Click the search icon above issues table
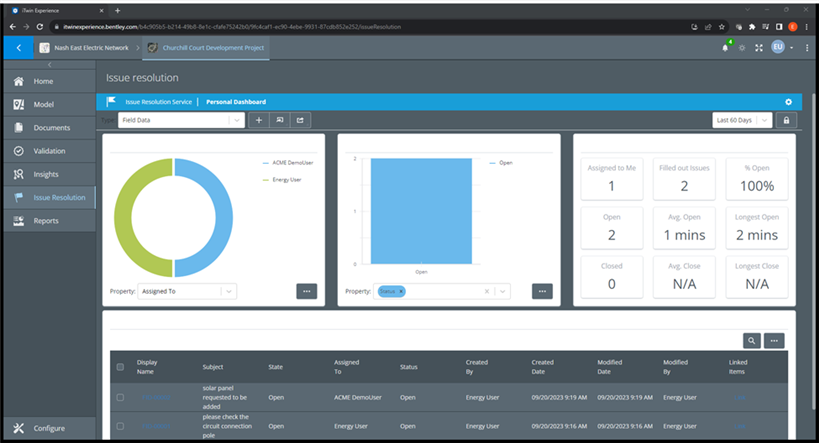 [x=751, y=341]
